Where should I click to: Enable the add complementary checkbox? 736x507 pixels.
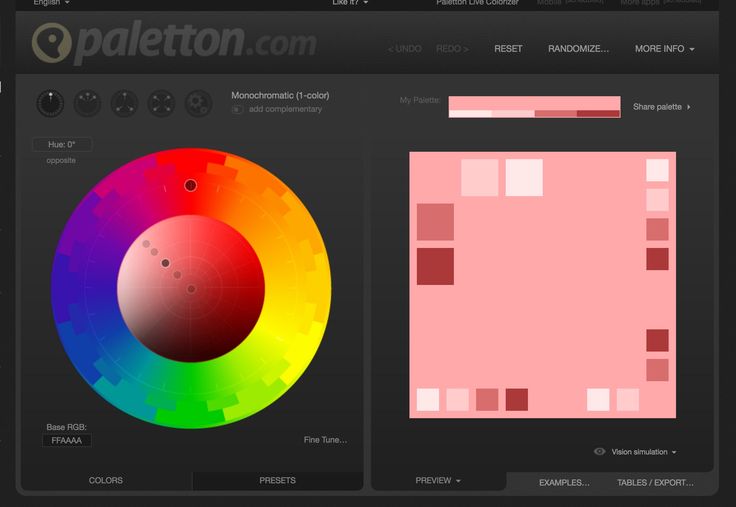[238, 109]
